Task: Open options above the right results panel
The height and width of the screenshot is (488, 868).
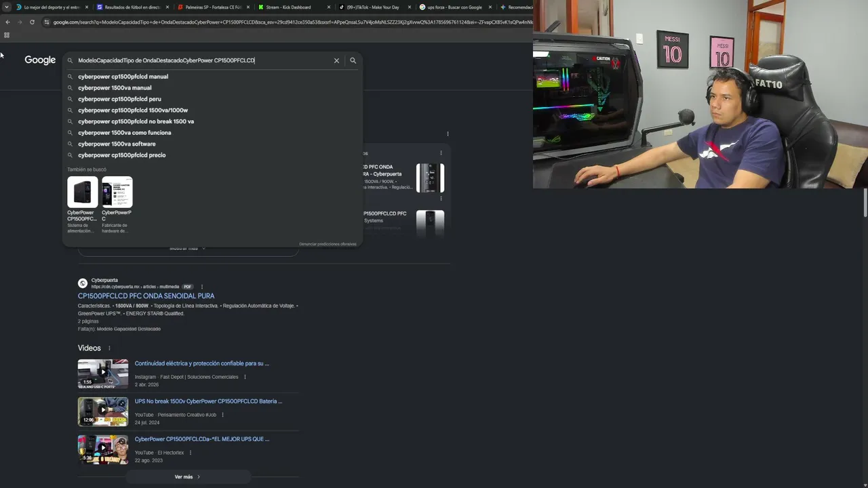Action: click(448, 134)
